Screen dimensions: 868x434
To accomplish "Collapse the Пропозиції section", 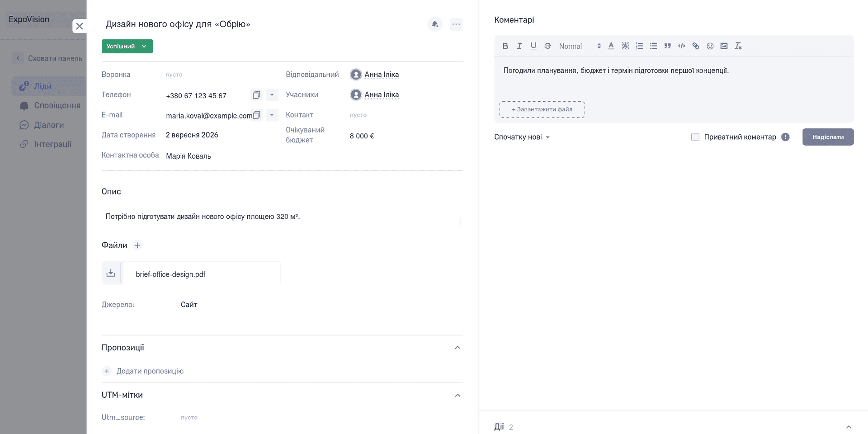I will (458, 348).
